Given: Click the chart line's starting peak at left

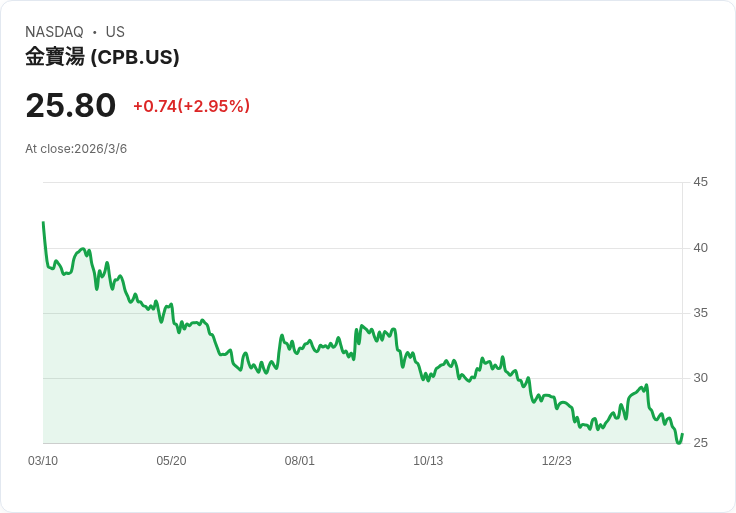Looking at the screenshot, I should 43,223.
